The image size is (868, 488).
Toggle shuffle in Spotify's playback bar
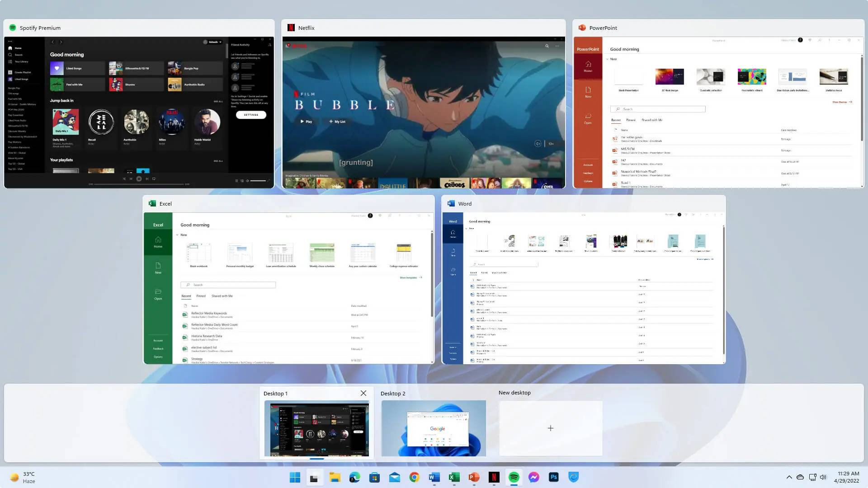124,178
